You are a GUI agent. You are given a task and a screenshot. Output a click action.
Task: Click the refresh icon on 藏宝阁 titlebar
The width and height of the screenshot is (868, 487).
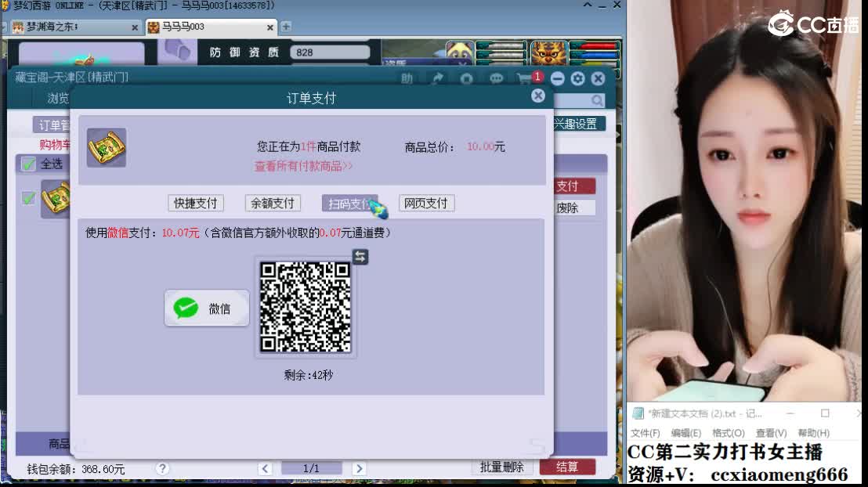point(467,78)
